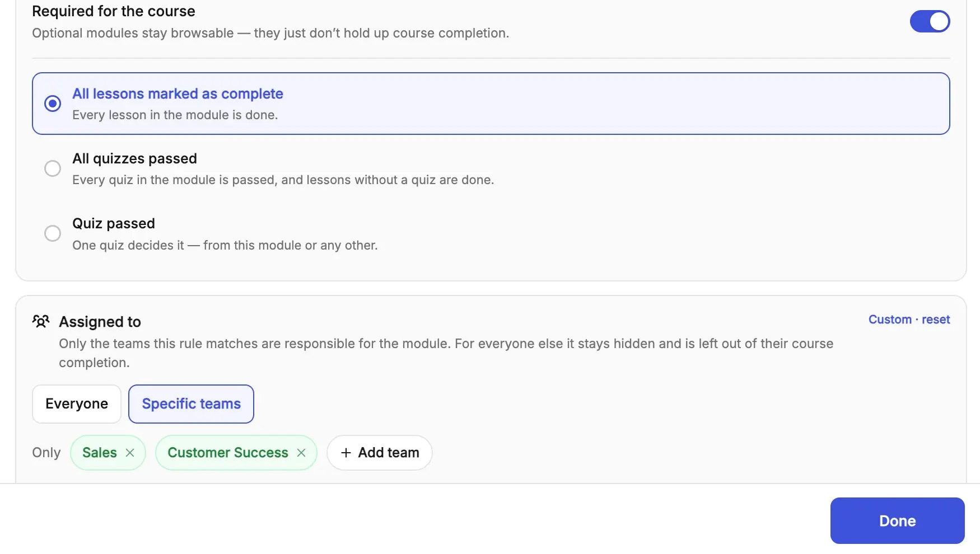Viewport: 980px width, 554px height.
Task: Click 'Only the teams this rule matches' description
Action: (446, 353)
